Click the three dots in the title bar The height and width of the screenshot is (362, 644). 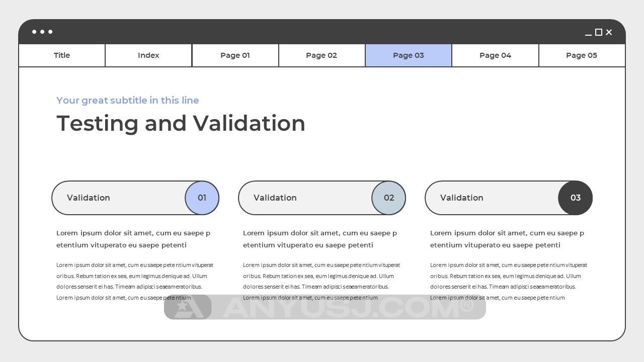pyautogui.click(x=42, y=32)
